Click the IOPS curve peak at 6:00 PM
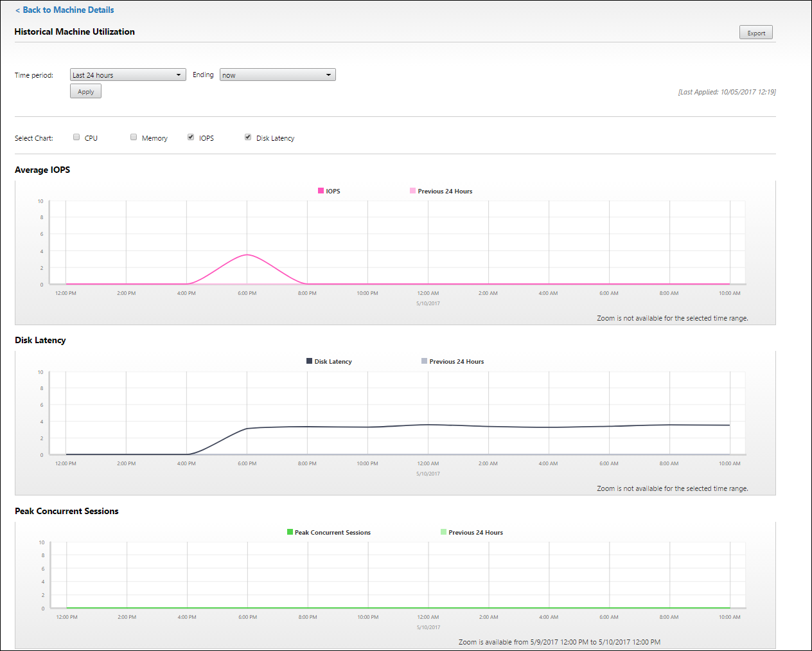The height and width of the screenshot is (651, 812). (247, 255)
